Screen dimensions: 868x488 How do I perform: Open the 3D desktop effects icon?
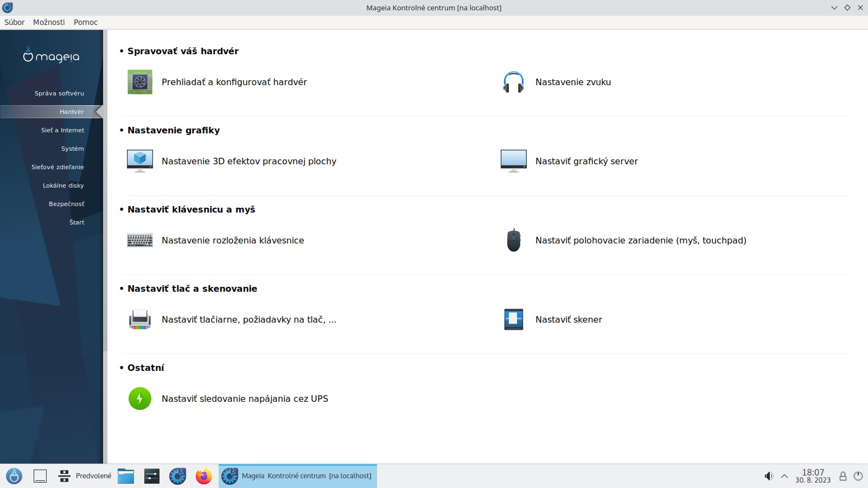pos(139,161)
